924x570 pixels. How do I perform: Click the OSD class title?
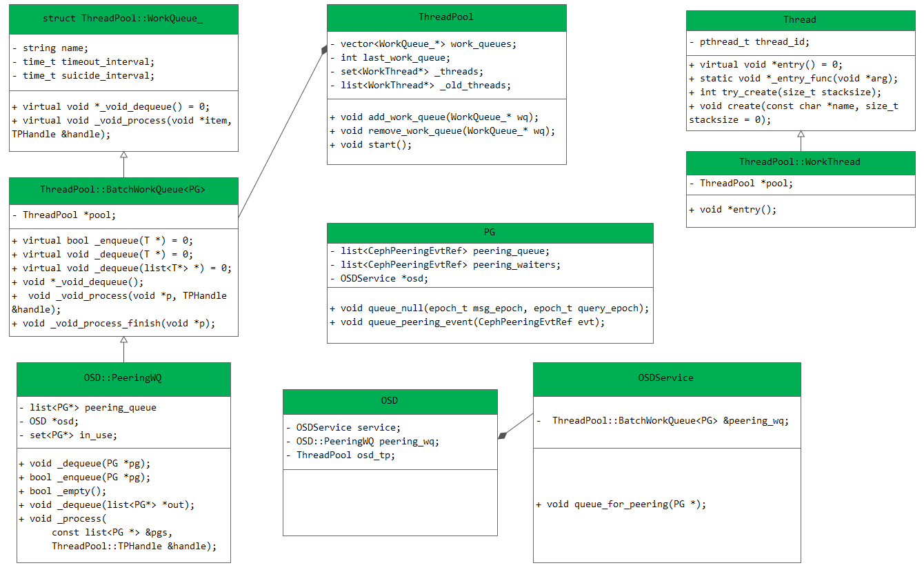[x=390, y=401]
